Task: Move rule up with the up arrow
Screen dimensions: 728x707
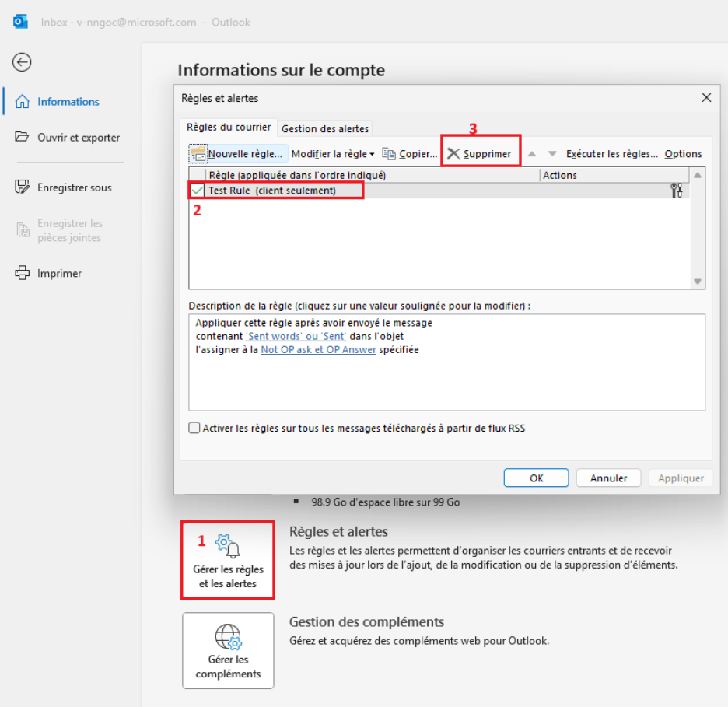Action: click(532, 154)
